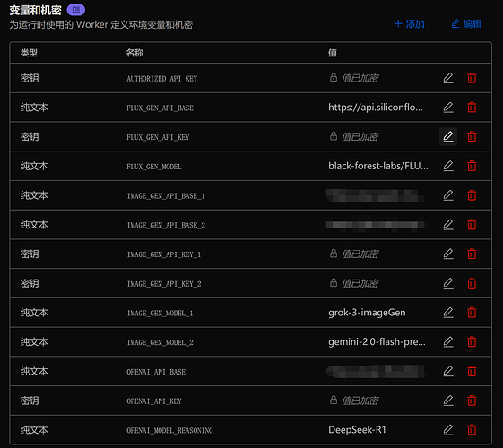Edit the OPENAI_MODEL_REASONING DeepSeek-R1 entry
Image resolution: width=503 pixels, height=448 pixels.
(x=448, y=430)
